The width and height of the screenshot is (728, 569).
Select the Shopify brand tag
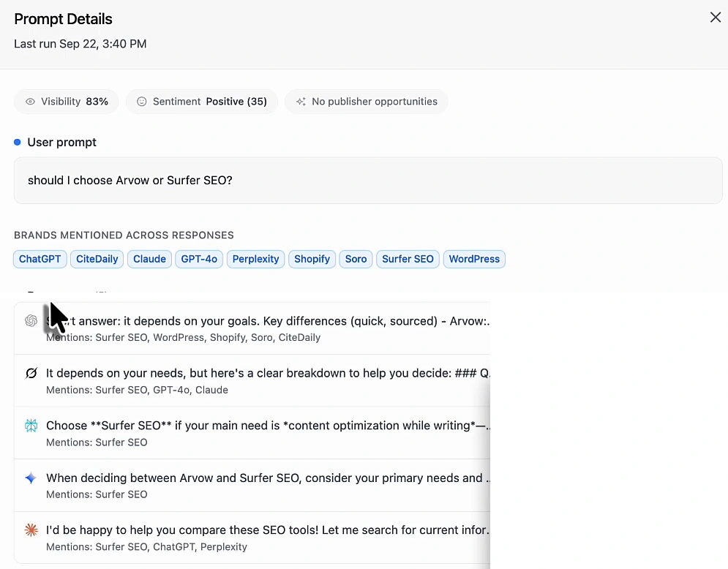pos(312,259)
